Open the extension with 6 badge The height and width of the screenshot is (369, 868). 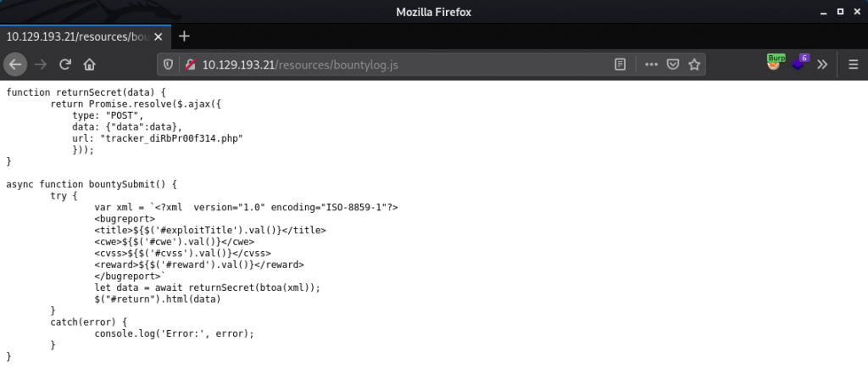[x=798, y=64]
